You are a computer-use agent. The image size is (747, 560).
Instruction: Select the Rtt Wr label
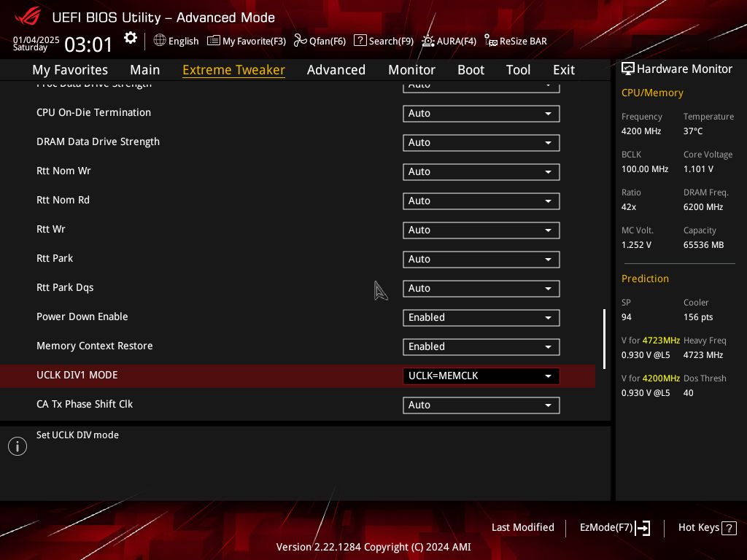coord(50,229)
